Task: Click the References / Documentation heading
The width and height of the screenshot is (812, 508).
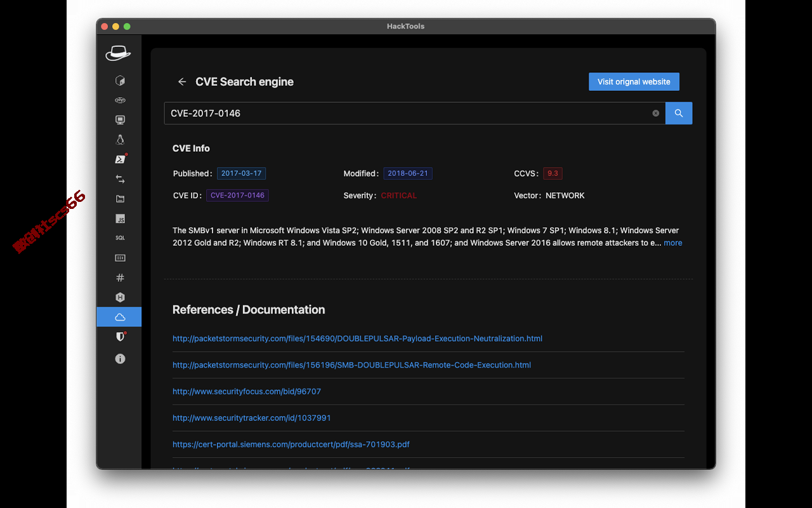Action: point(249,310)
